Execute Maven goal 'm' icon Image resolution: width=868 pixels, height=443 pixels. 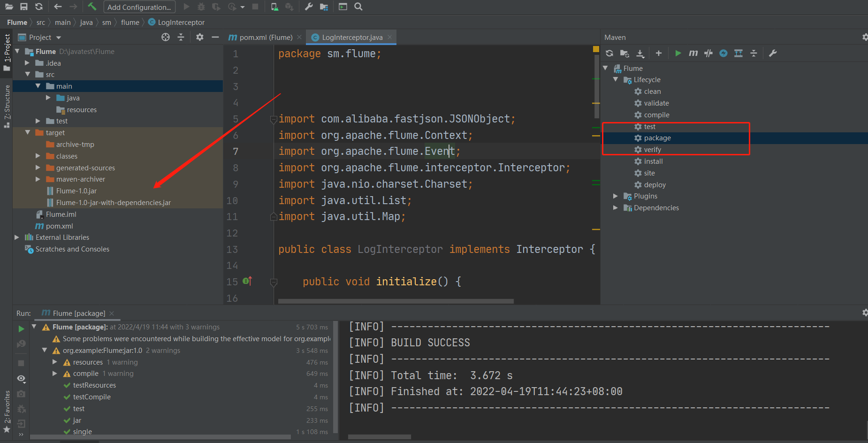point(693,53)
